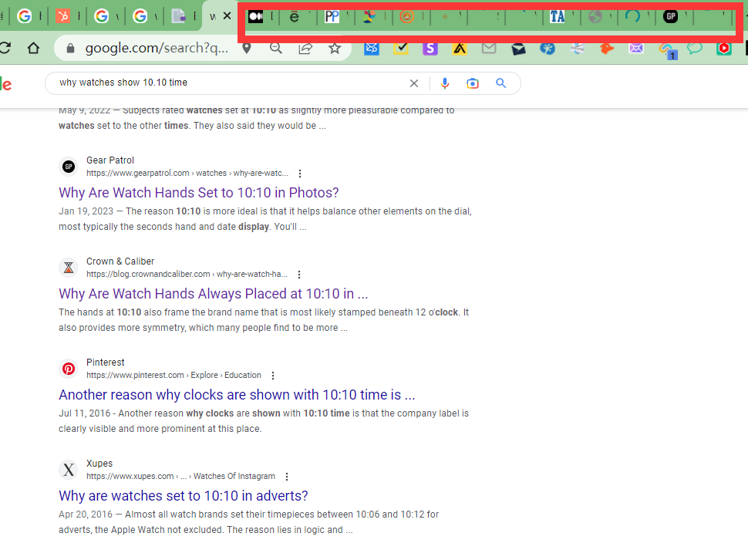Open more options for Xupes result
Image resolution: width=748 pixels, height=560 pixels.
(x=287, y=477)
